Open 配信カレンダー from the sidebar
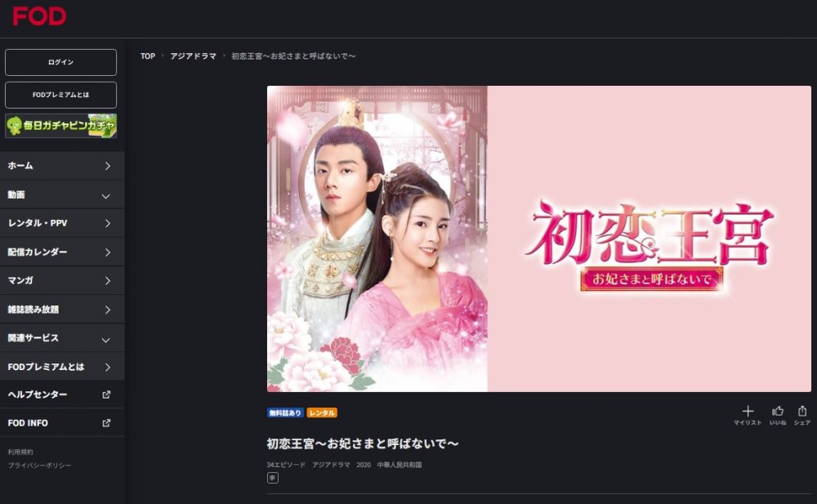817x504 pixels. (x=62, y=252)
